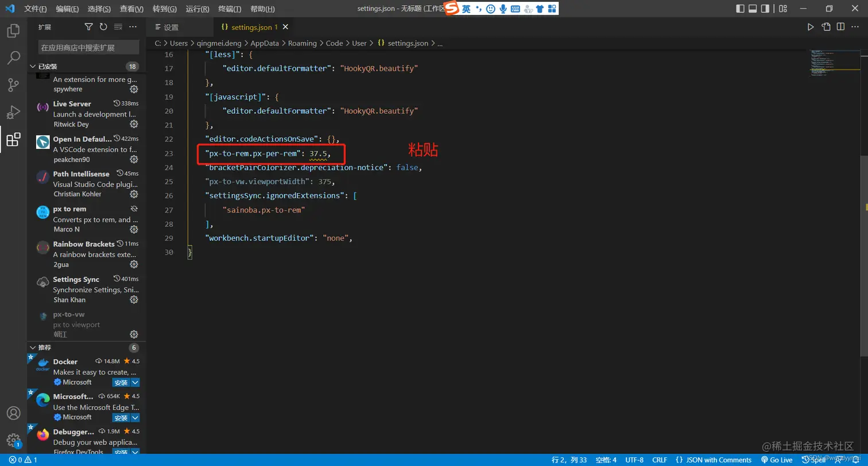Toggle secondary sidebar layout button
The height and width of the screenshot is (466, 868).
pos(765,9)
